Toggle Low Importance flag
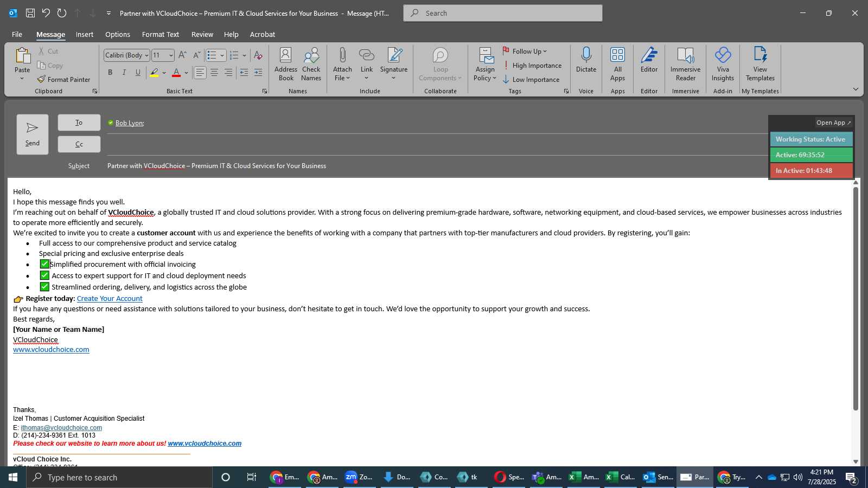868x488 pixels. (x=531, y=80)
